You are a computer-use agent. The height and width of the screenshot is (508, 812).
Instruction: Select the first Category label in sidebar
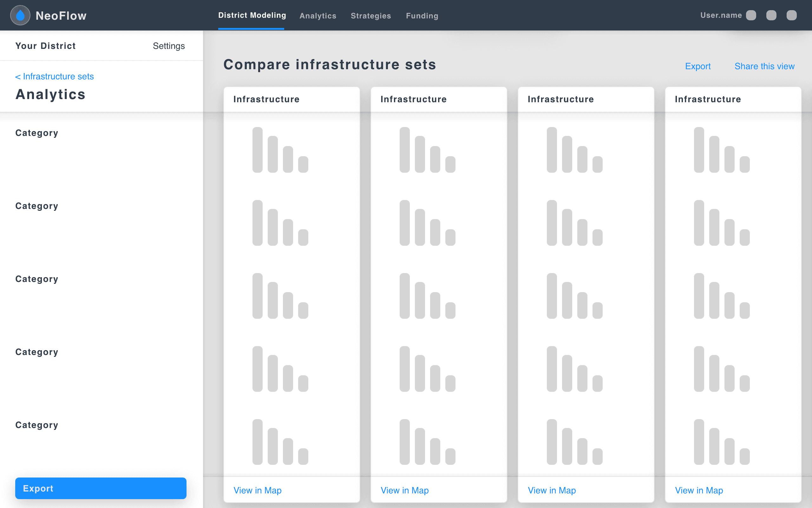click(x=36, y=133)
